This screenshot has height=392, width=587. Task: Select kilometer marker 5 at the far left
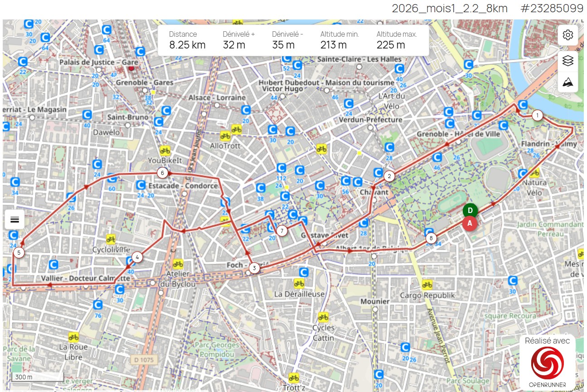18,252
